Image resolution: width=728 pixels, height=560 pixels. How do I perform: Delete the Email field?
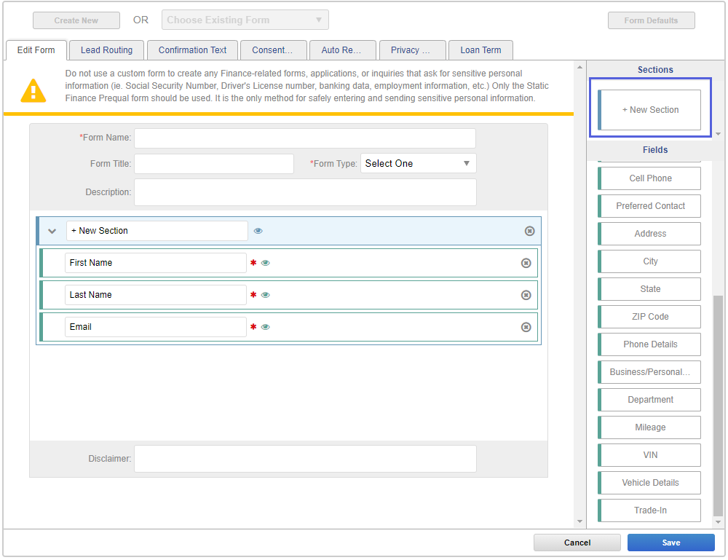tap(526, 327)
